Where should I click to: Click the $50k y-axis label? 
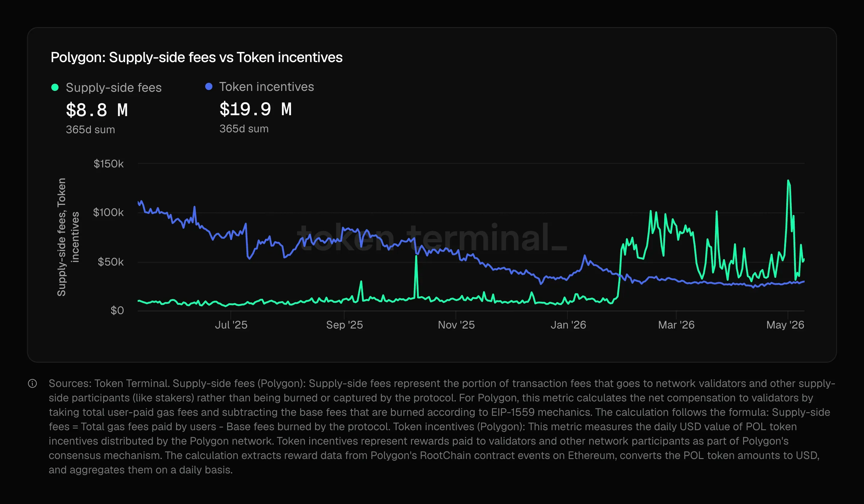point(110,262)
